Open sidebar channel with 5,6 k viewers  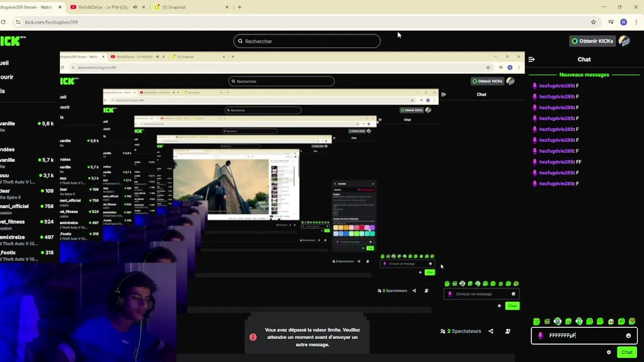click(x=27, y=127)
